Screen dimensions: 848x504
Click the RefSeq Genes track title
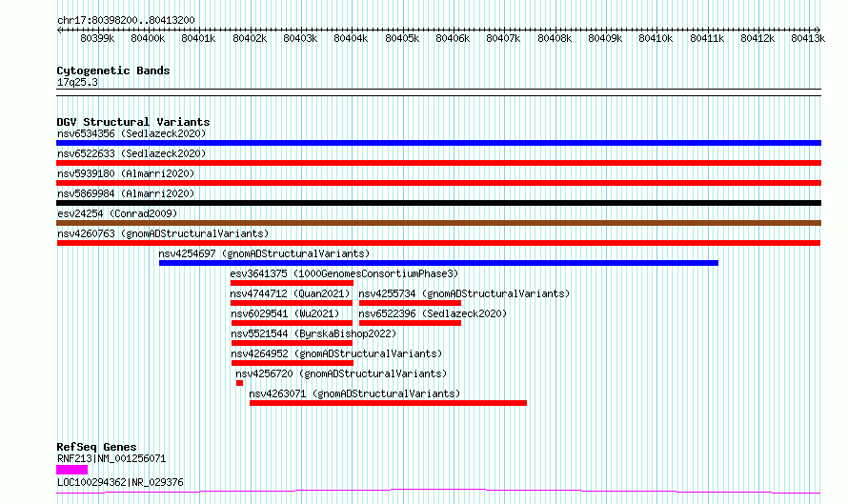click(96, 447)
